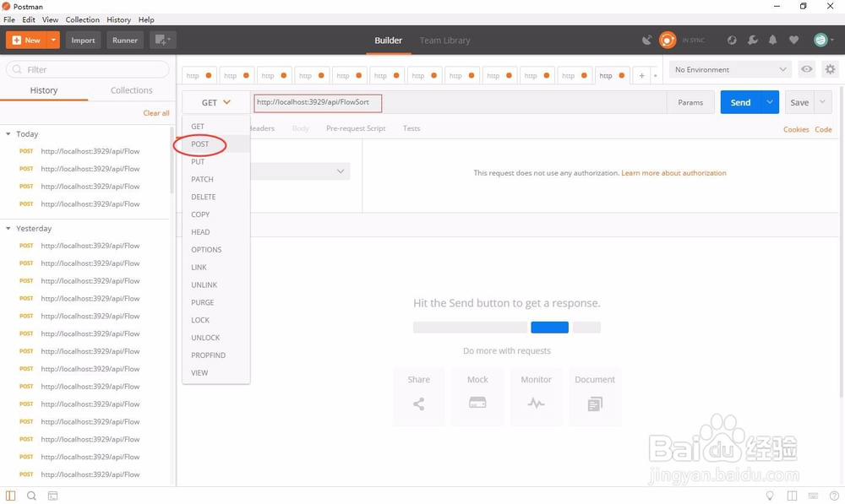
Task: Switch to the Collections tab
Action: click(x=131, y=90)
